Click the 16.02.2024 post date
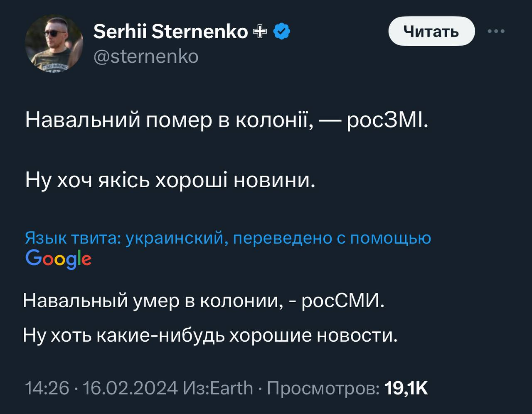This screenshot has height=414, width=532. coord(130,388)
